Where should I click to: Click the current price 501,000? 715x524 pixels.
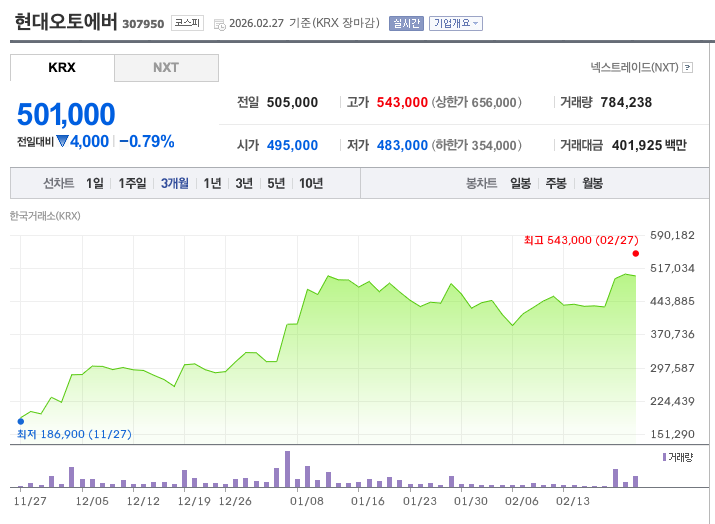tap(66, 114)
